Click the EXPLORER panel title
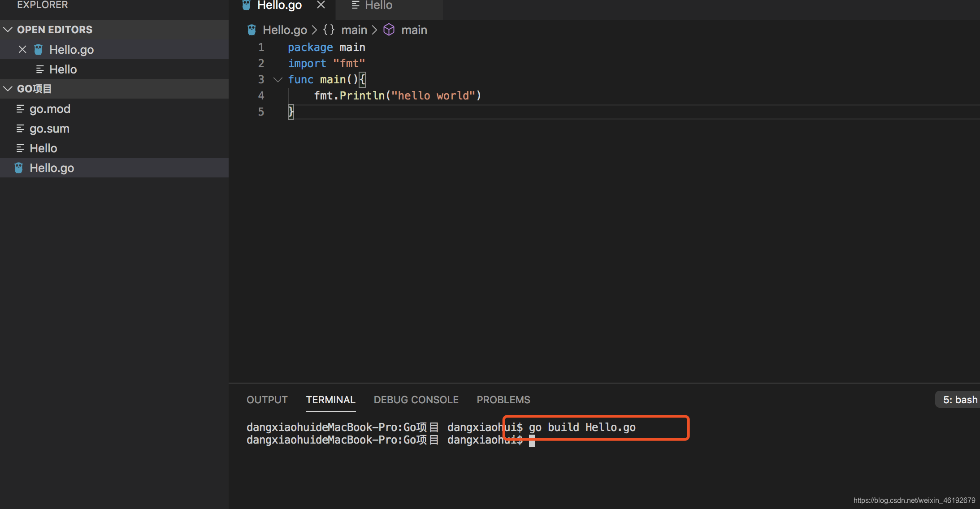Screen dimensions: 980x509 point(43,5)
